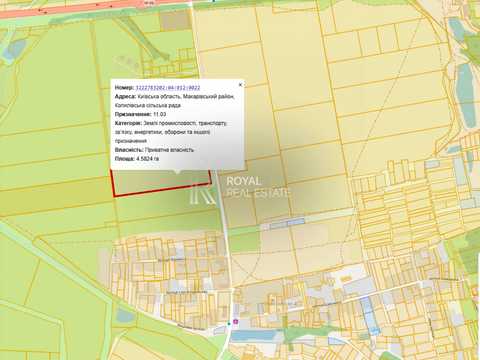The image size is (480, 360).
Task: Click the ownership text Приватна власність
Action: (x=169, y=150)
